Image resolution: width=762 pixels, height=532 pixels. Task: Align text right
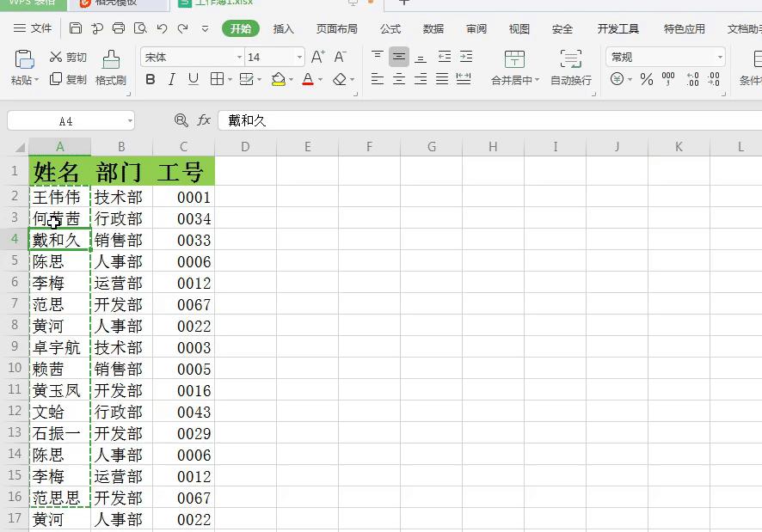coord(421,79)
